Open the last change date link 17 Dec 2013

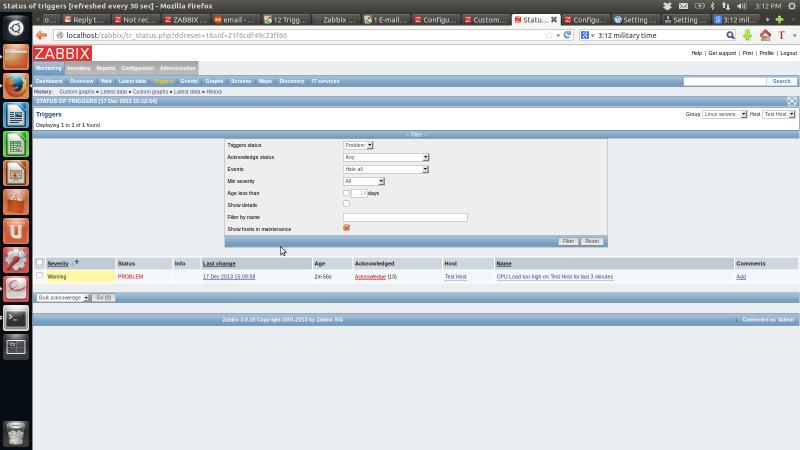pyautogui.click(x=229, y=277)
